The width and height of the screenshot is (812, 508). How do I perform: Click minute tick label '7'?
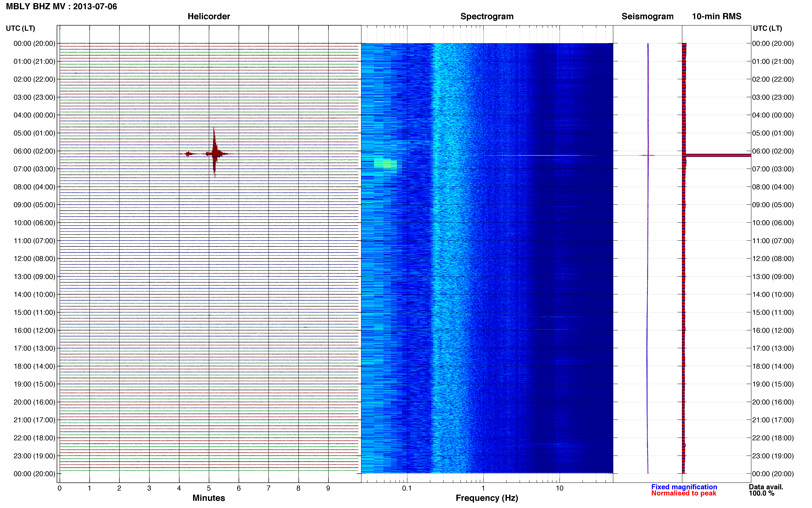click(x=268, y=488)
